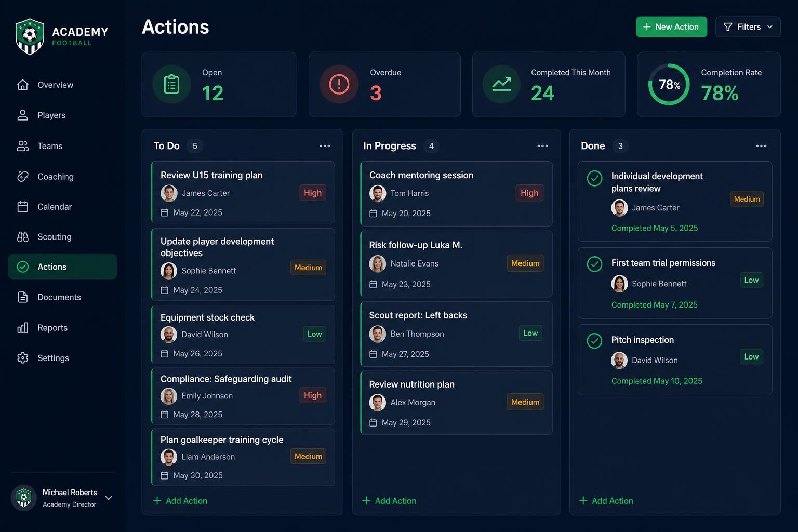Click the To Do count badge 5

tap(195, 146)
